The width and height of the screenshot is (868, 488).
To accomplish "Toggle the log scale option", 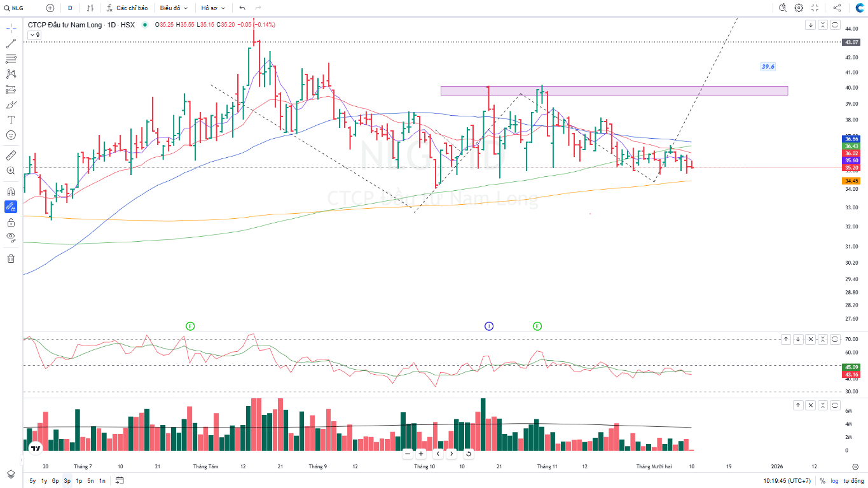I will pos(834,481).
